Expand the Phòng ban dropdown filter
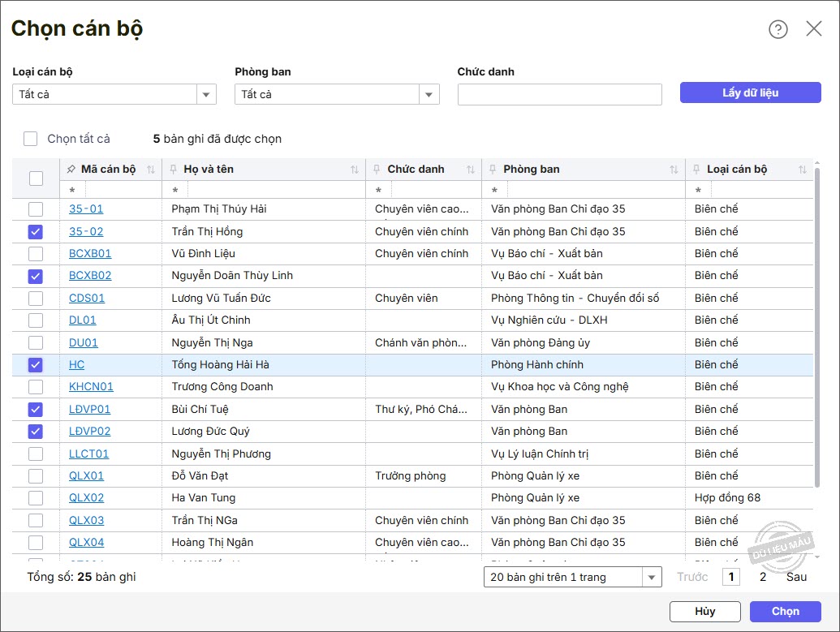 click(x=429, y=94)
